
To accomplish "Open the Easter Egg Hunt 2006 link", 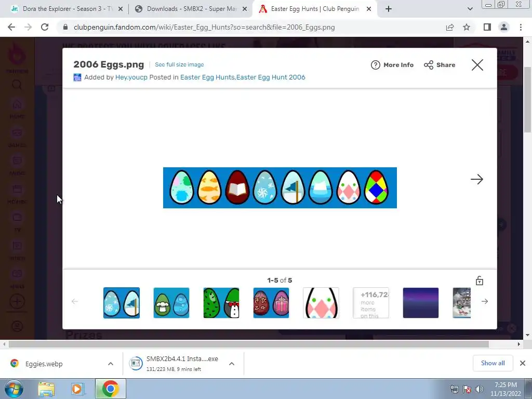I will (x=271, y=77).
